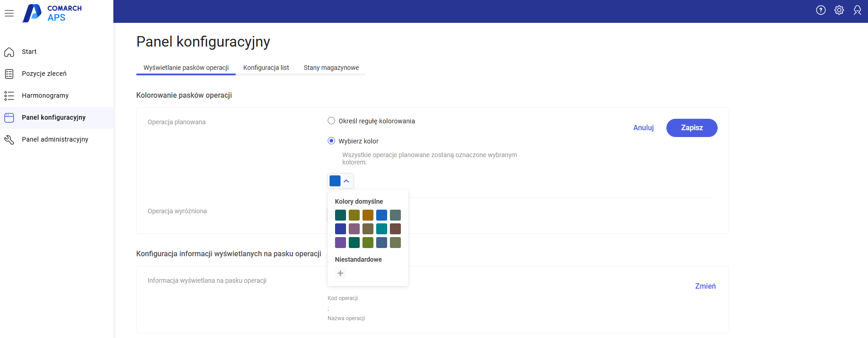Toggle the hamburger navigation menu

point(9,13)
